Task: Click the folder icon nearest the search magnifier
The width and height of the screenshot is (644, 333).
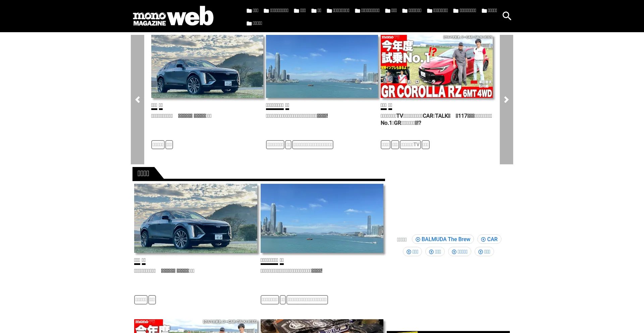Action: point(484,11)
